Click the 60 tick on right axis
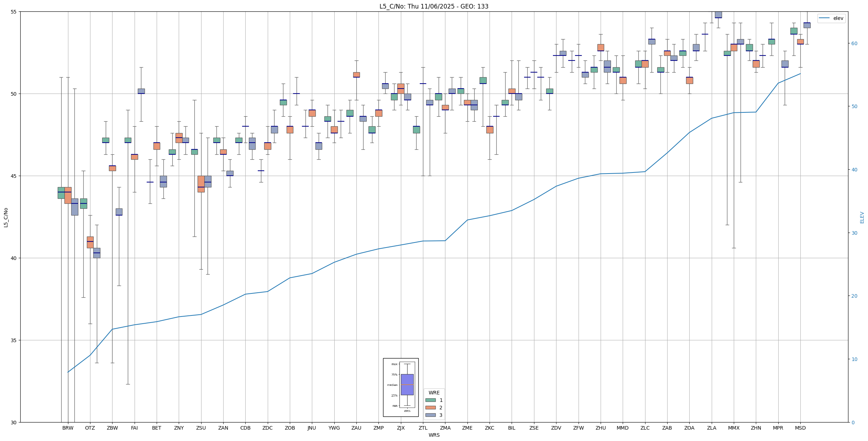The height and width of the screenshot is (441, 868). (x=854, y=43)
